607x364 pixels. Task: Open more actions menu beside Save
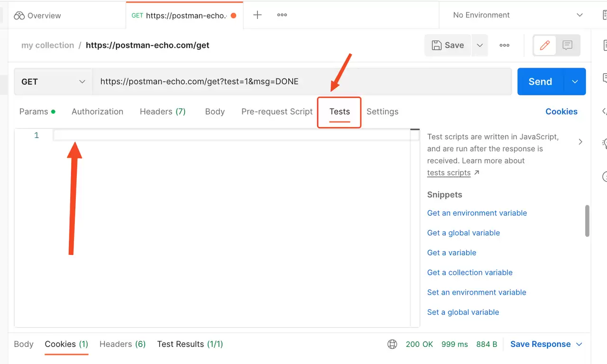[505, 45]
